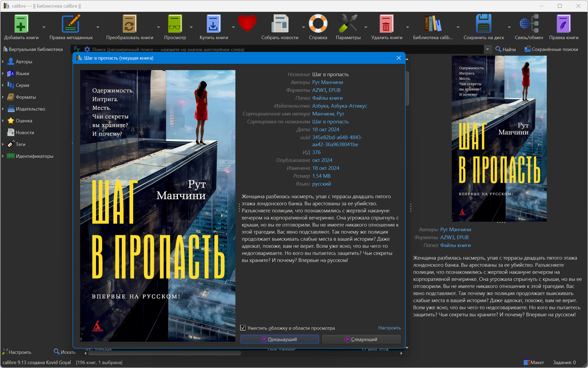Click the русский language link

321,184
